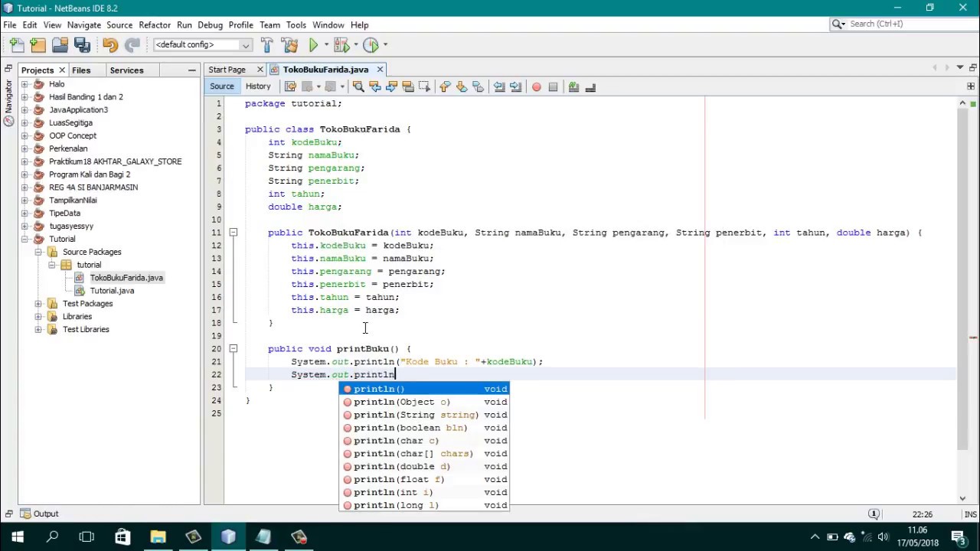This screenshot has width=980, height=551.
Task: Click the Open Project toolbar icon
Action: (x=60, y=45)
